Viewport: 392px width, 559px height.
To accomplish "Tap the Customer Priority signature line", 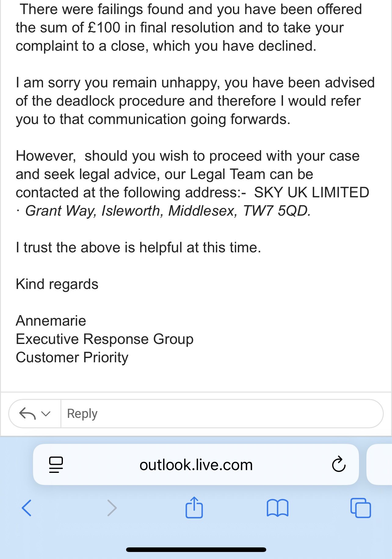I will (72, 358).
